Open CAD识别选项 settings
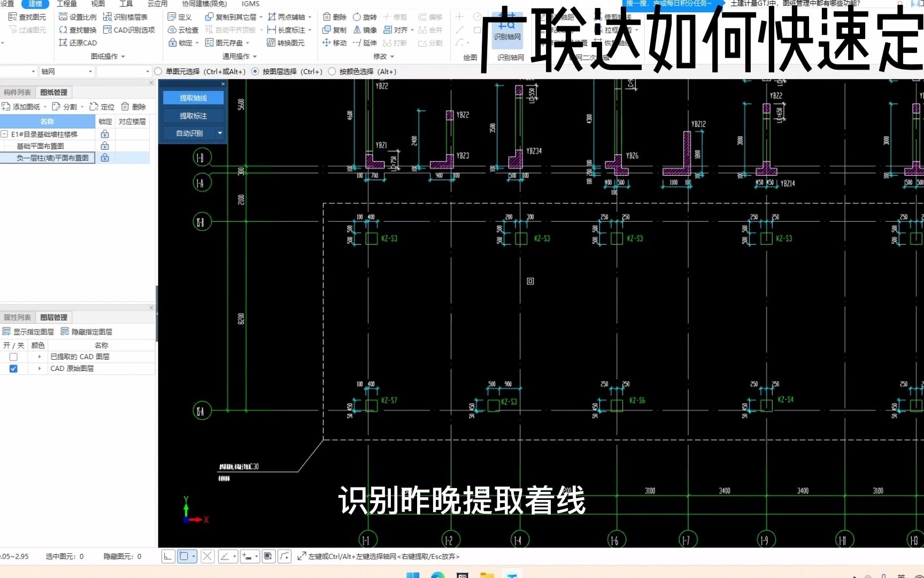 tap(129, 30)
